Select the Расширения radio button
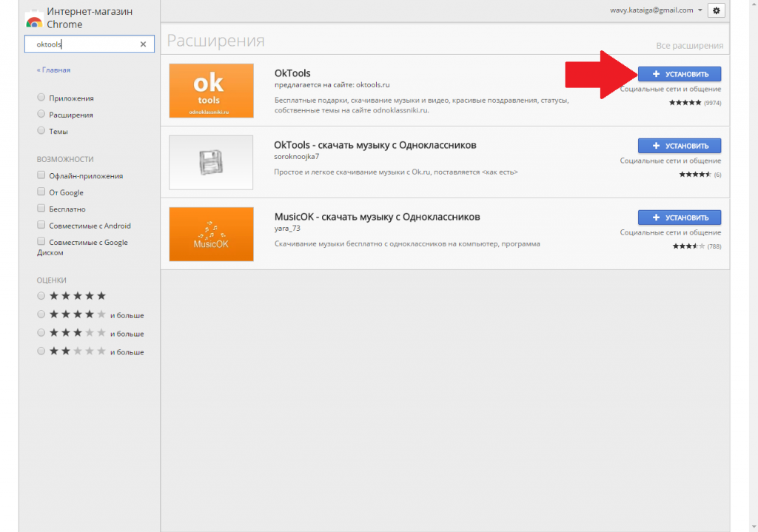The width and height of the screenshot is (758, 532). 41,115
